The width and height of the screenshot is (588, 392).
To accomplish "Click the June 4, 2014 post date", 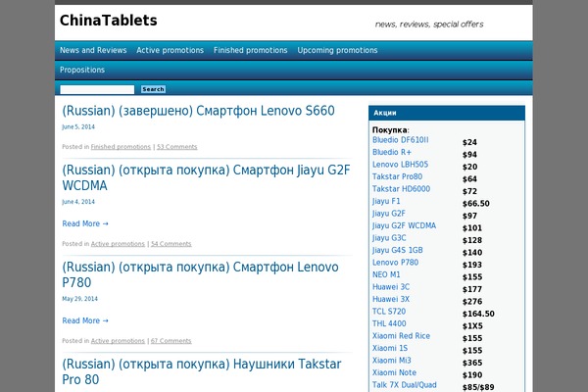I will coord(78,202).
